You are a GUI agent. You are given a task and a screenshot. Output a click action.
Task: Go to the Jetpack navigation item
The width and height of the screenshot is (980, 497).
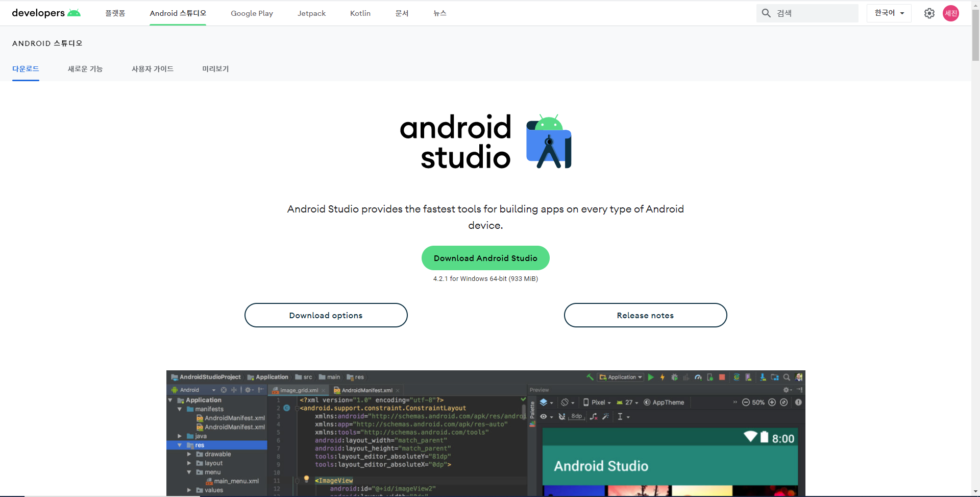311,13
